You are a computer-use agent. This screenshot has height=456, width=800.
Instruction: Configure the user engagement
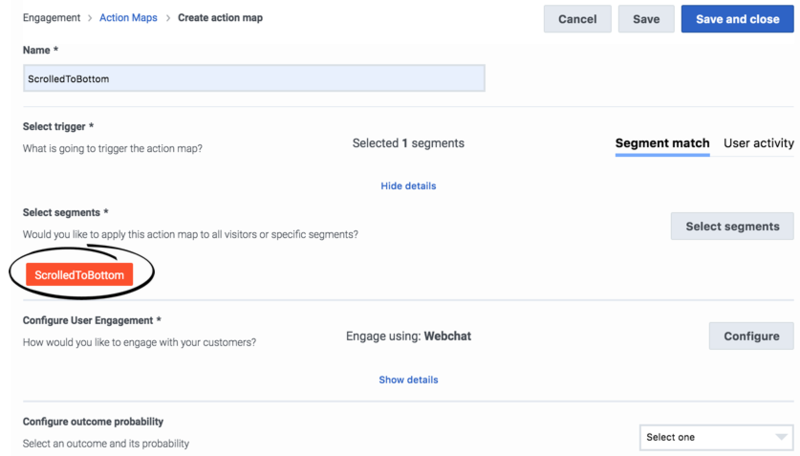751,336
